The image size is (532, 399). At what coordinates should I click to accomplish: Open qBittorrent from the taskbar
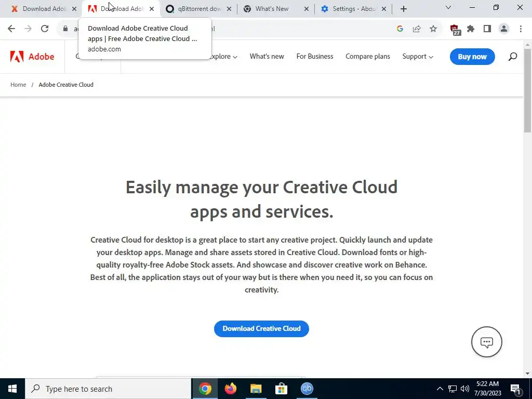click(307, 389)
